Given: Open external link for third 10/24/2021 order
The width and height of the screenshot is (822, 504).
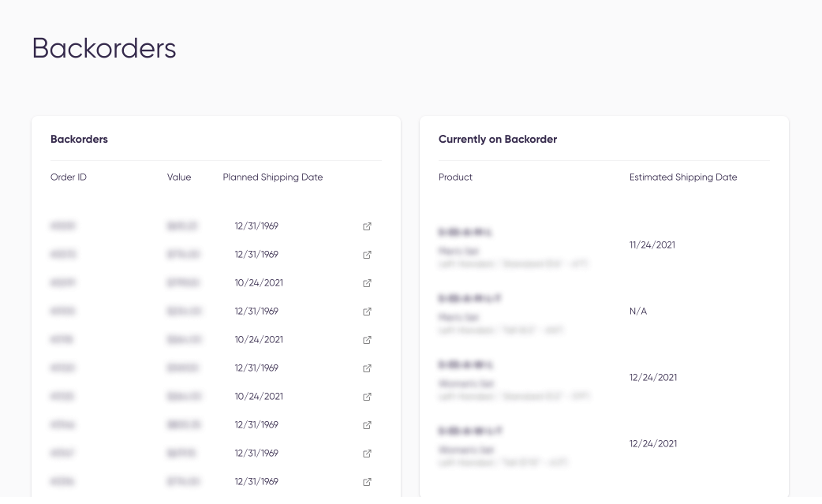Looking at the screenshot, I should [x=367, y=397].
